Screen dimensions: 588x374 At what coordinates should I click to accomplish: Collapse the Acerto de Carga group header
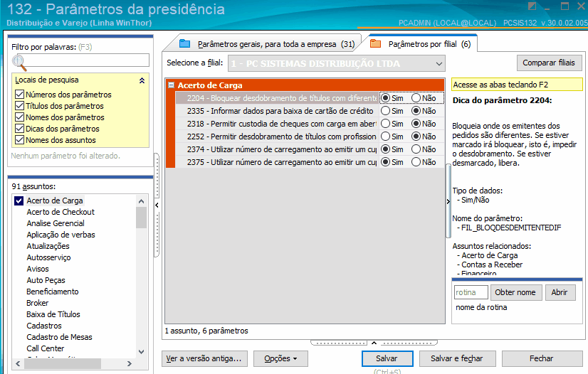(x=171, y=85)
